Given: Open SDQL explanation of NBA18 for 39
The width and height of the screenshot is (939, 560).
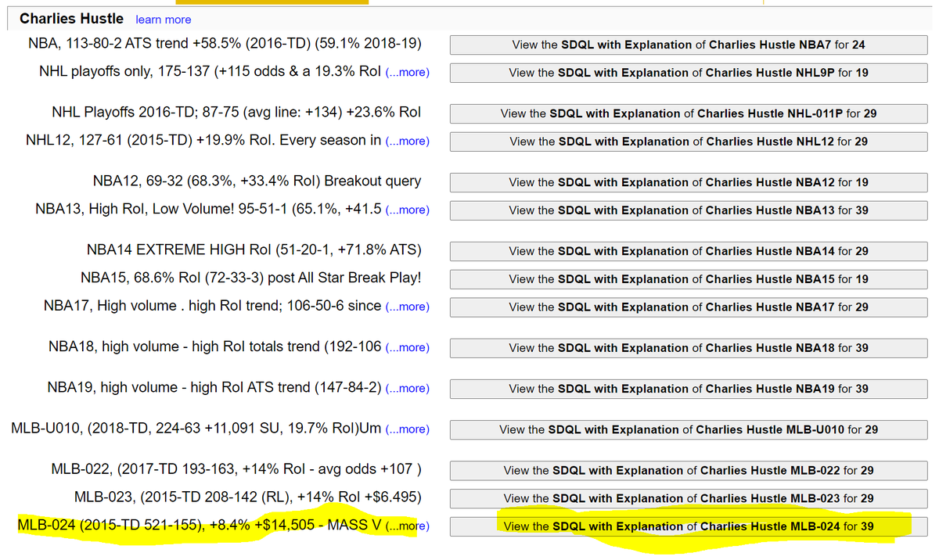Looking at the screenshot, I should point(689,348).
